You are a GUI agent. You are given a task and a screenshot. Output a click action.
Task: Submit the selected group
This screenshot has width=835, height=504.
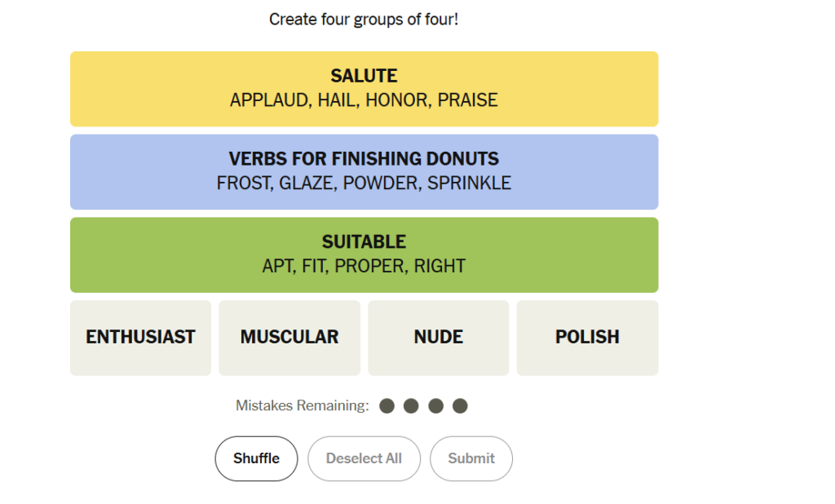click(x=471, y=458)
